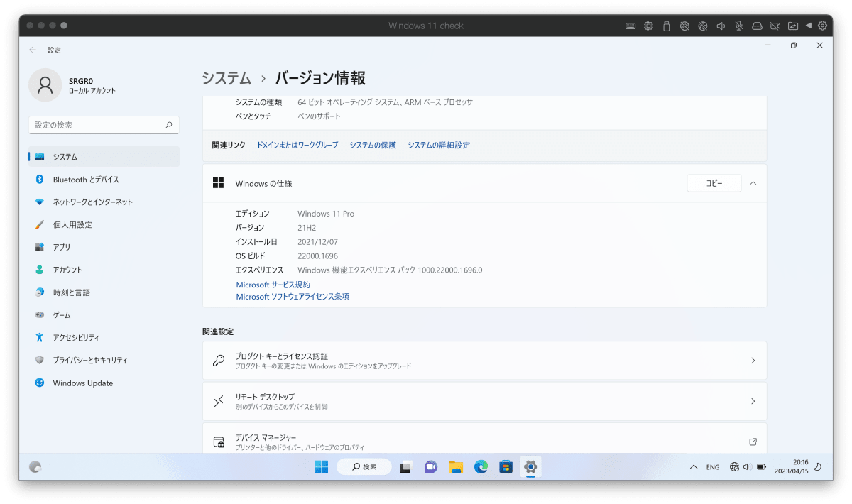The height and width of the screenshot is (504, 852).
Task: Click the search magnifier in settings search box
Action: point(169,125)
